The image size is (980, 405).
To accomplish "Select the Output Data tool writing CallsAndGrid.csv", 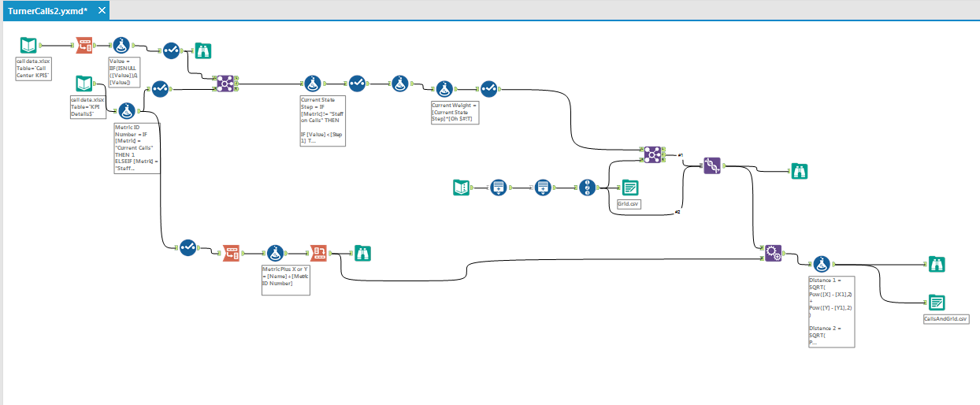I will (x=937, y=302).
